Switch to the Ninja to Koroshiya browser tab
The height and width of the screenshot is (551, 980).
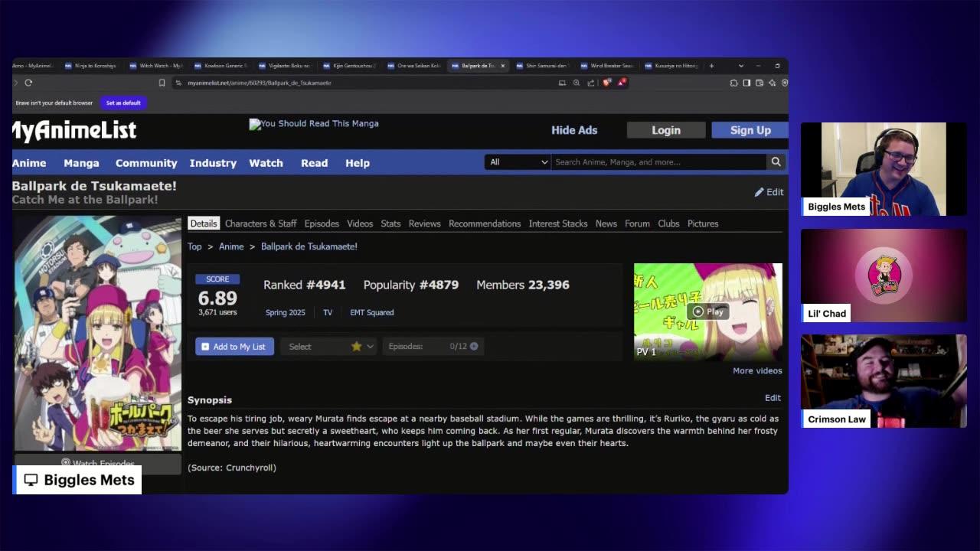(91, 66)
